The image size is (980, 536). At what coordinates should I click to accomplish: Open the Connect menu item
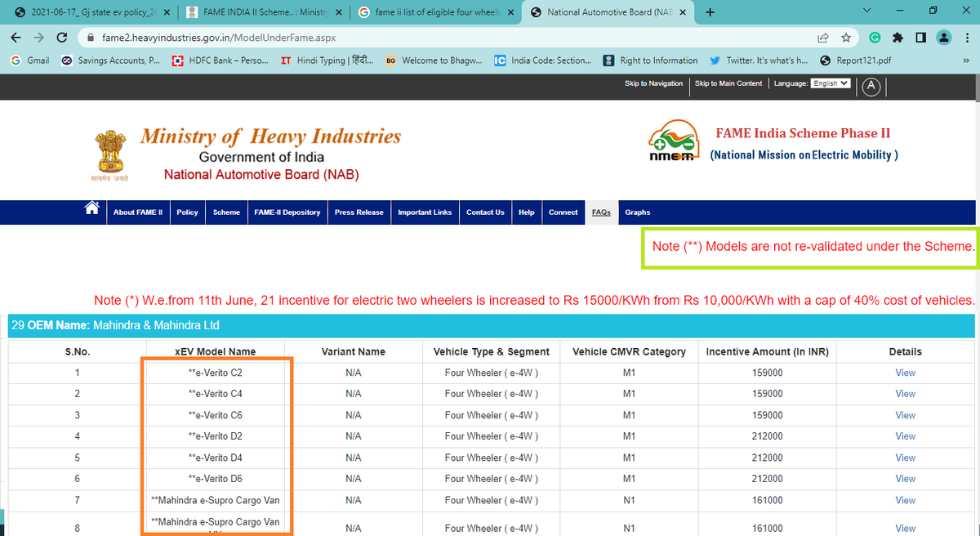(x=563, y=212)
